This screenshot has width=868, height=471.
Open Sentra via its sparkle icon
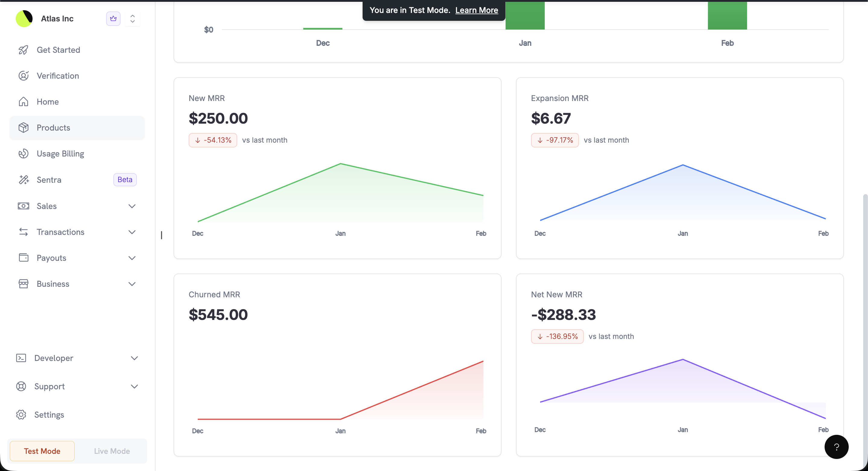click(23, 179)
